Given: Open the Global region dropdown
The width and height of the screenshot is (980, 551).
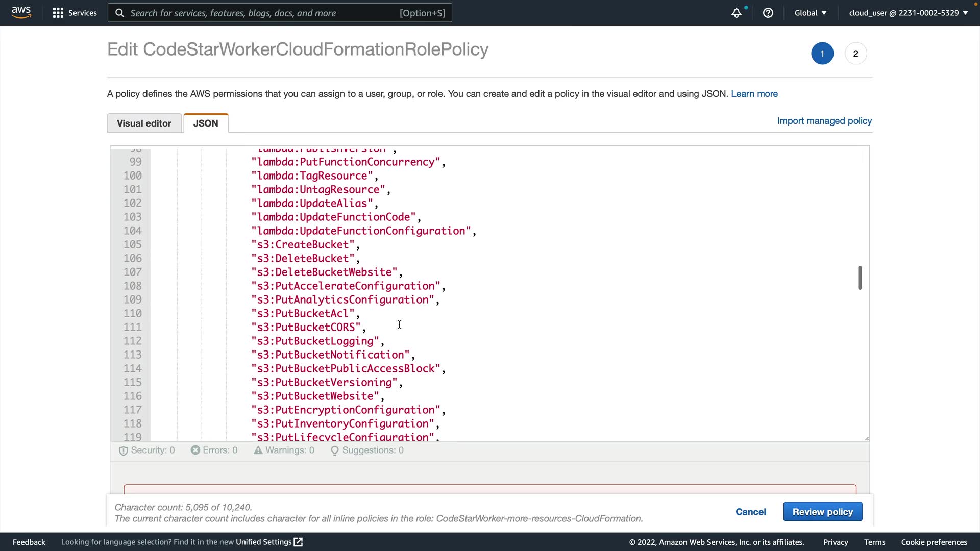Looking at the screenshot, I should click(810, 13).
